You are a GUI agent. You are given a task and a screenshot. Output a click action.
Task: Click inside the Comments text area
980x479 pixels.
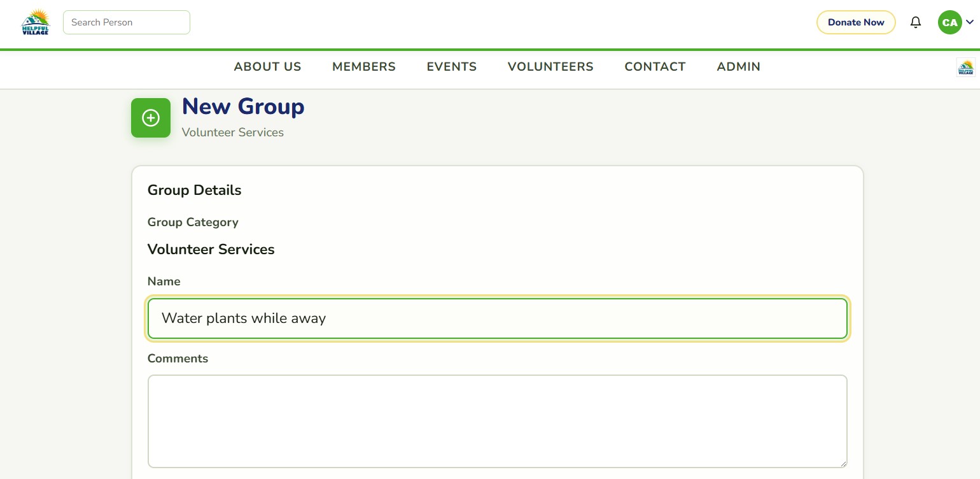(498, 421)
